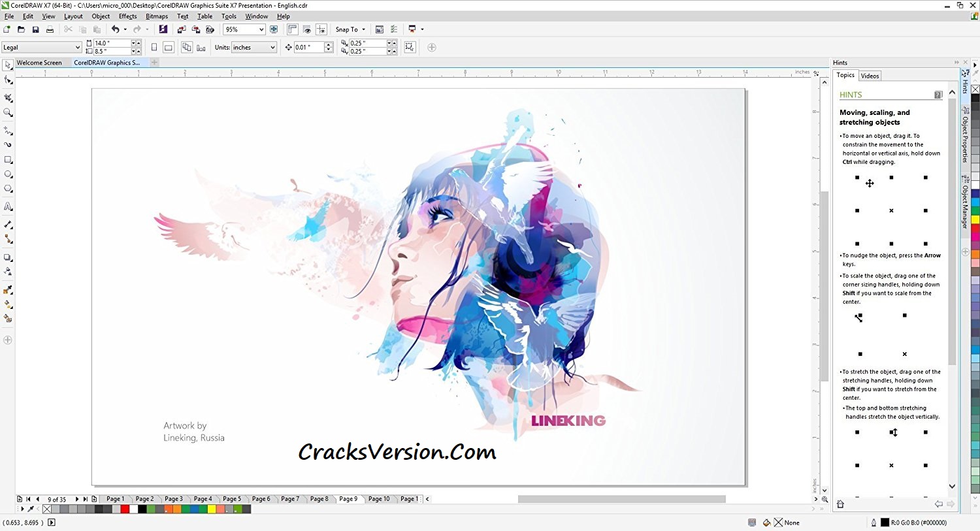This screenshot has width=980, height=531.
Task: Toggle Show Grid
Action: (x=306, y=29)
